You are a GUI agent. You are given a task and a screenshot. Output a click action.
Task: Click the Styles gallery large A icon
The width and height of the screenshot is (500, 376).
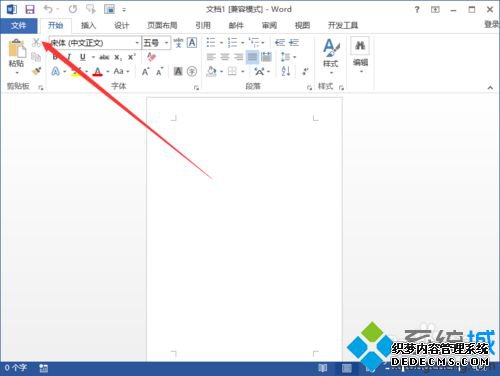331,48
